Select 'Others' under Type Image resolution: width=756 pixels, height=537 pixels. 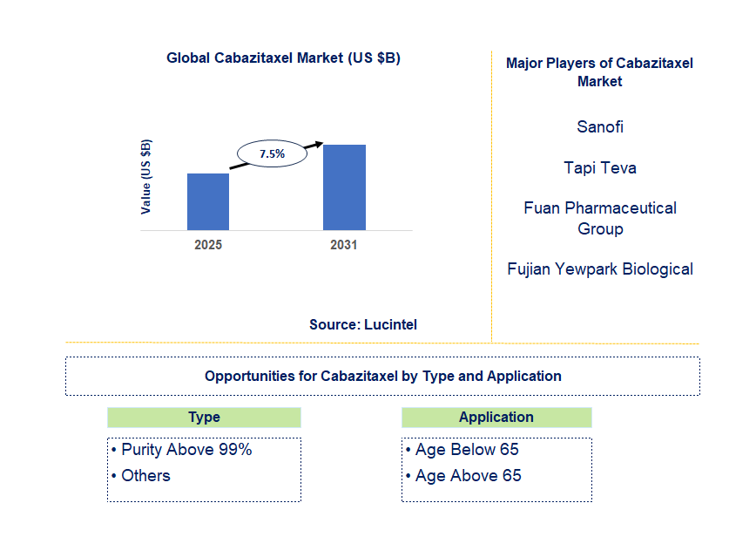click(145, 475)
